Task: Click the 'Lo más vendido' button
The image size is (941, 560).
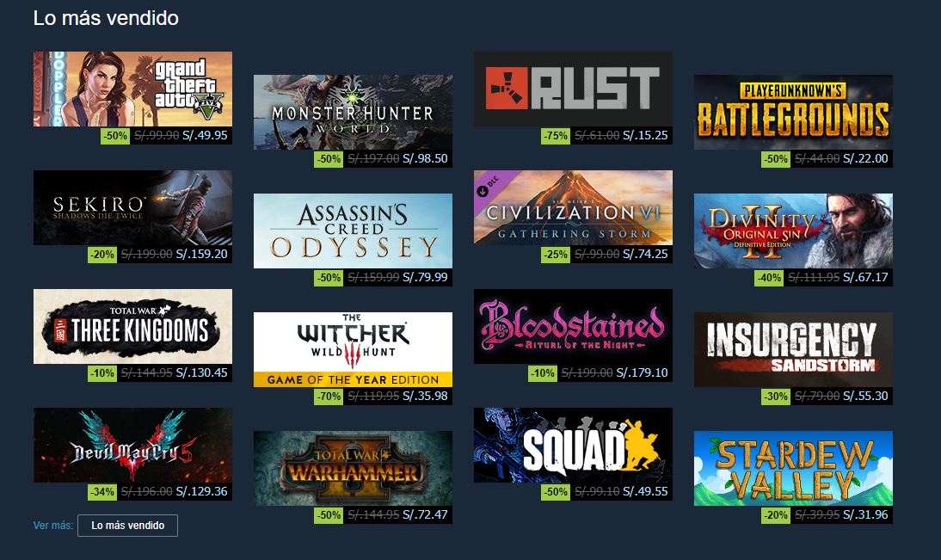Action: (x=128, y=526)
